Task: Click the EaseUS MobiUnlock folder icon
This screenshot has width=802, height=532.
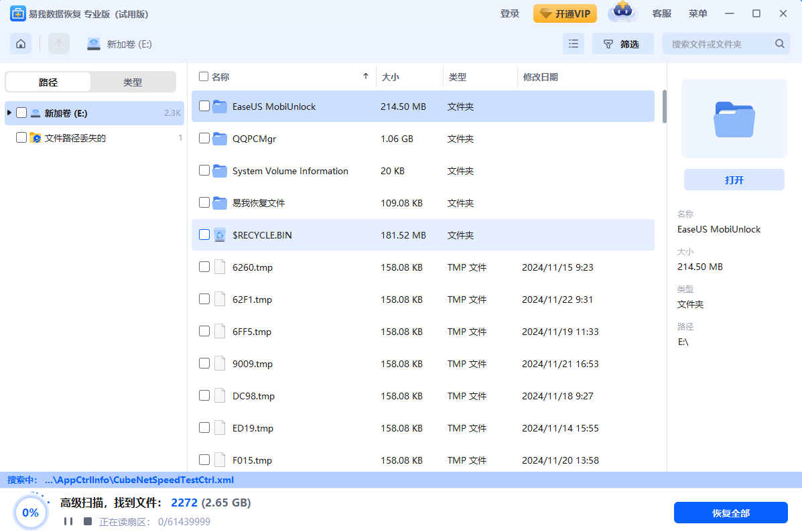Action: tap(220, 107)
